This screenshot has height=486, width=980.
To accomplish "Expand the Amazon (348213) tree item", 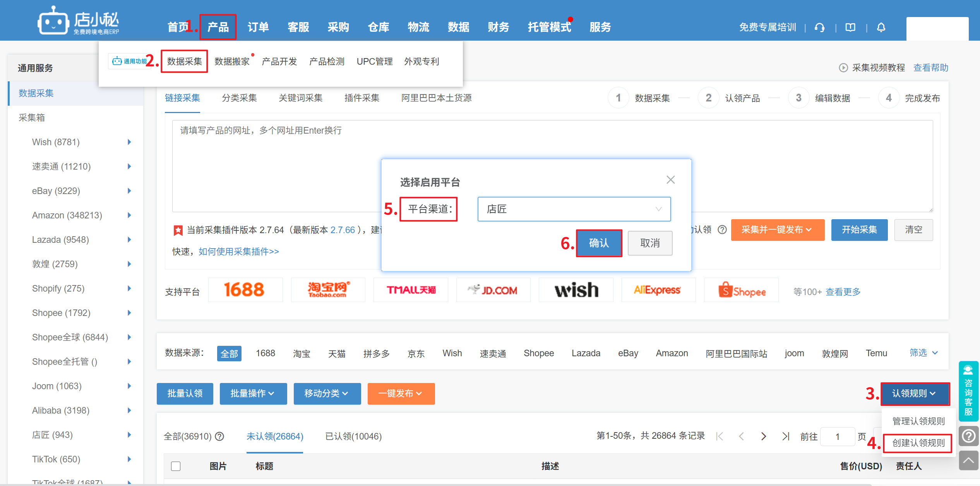I will (129, 215).
